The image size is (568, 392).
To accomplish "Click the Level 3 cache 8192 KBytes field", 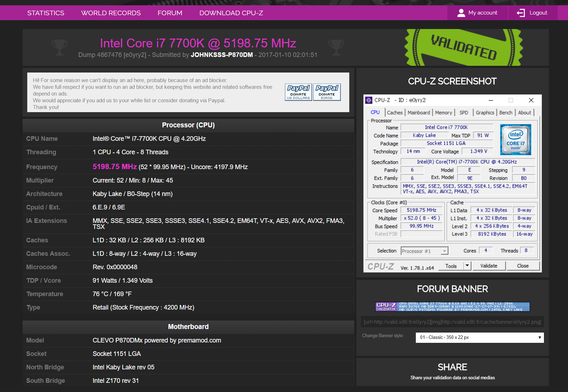I will [492, 234].
